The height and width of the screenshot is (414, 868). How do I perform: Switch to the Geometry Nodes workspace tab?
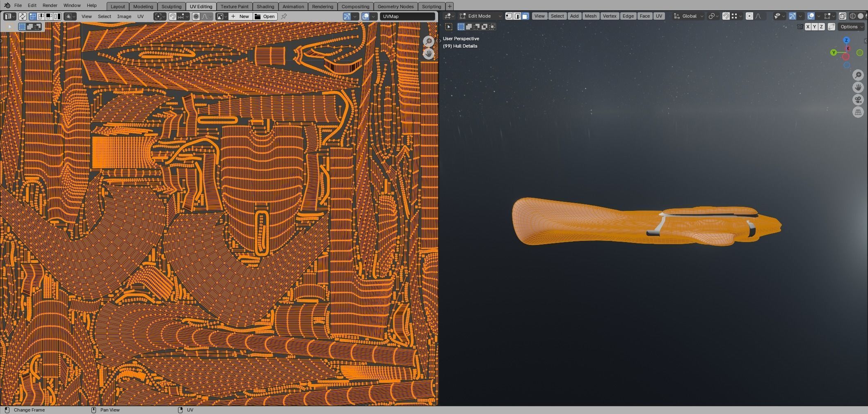click(x=395, y=7)
